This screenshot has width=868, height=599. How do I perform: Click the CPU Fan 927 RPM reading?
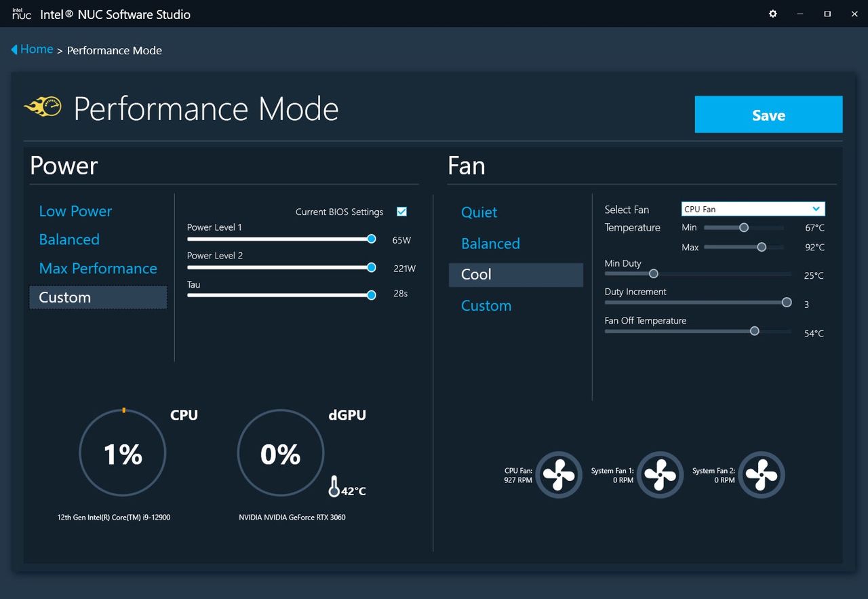point(518,480)
